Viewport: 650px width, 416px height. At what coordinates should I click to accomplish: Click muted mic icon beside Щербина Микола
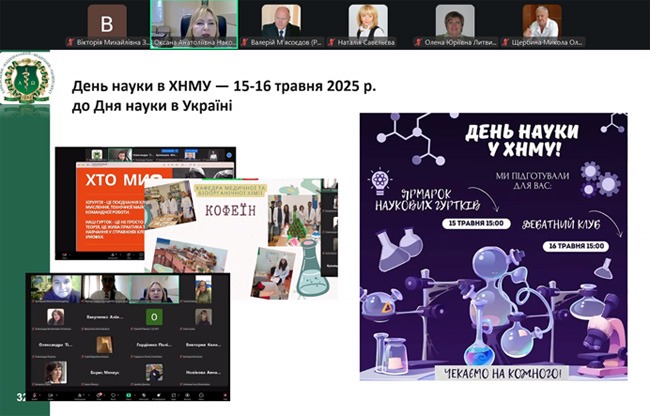pyautogui.click(x=505, y=43)
